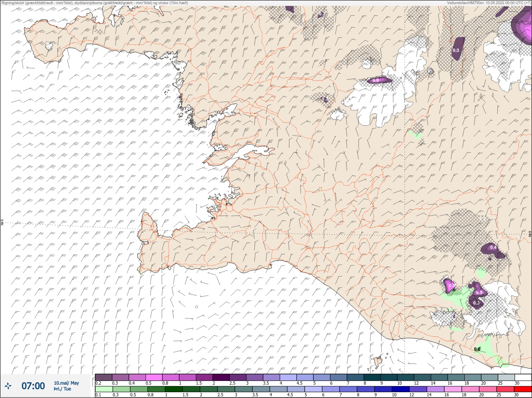Image resolution: width=532 pixels, height=398 pixels.
Task: Select the light pink 18 swatch in lower legend row
Action: [470, 389]
